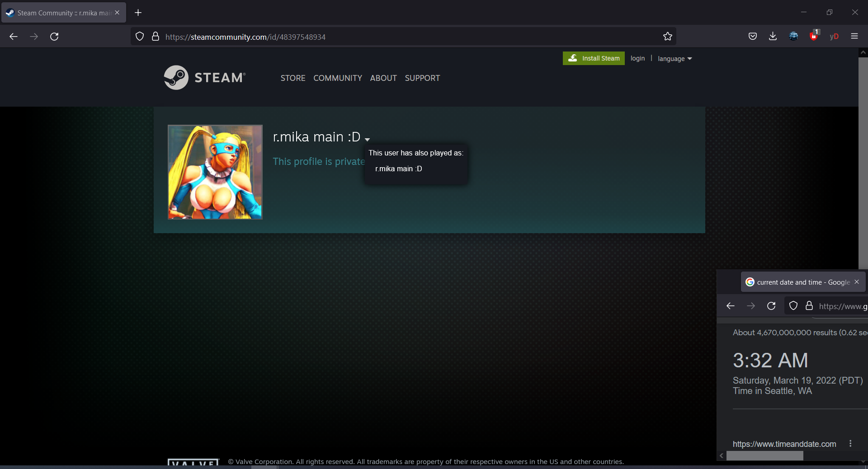Click the main page vertical scrollbar
This screenshot has width=868, height=469.
pos(863,163)
